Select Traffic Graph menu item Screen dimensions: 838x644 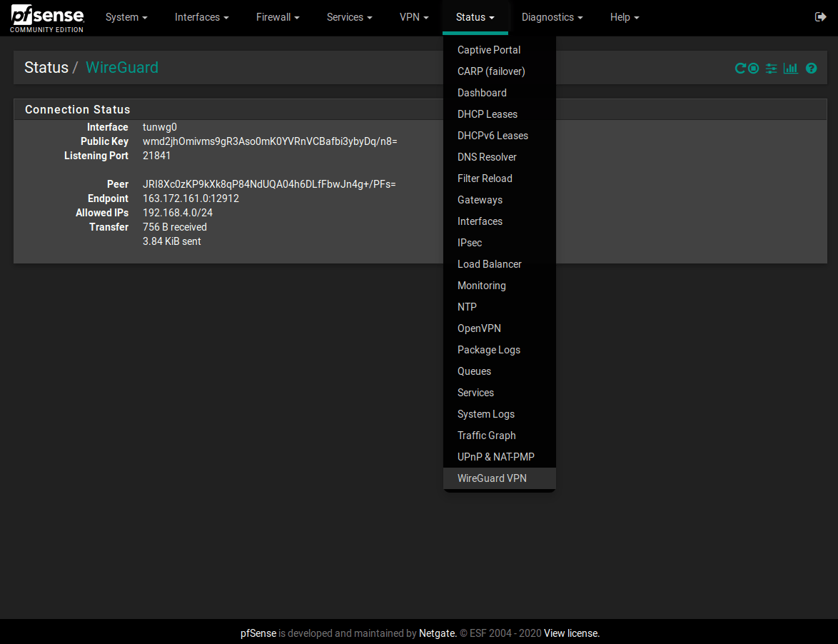click(487, 436)
